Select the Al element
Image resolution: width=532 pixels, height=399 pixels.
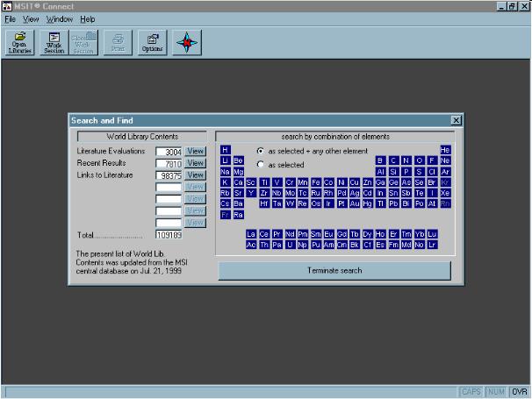pyautogui.click(x=380, y=172)
